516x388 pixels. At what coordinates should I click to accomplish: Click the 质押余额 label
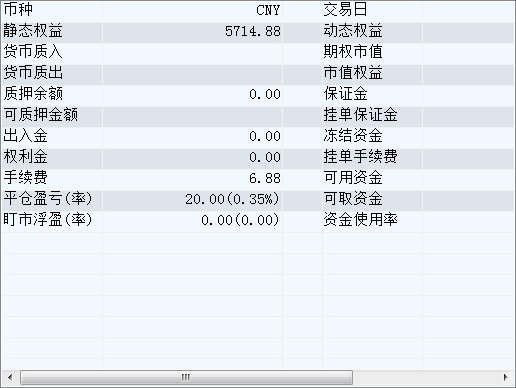[33, 94]
